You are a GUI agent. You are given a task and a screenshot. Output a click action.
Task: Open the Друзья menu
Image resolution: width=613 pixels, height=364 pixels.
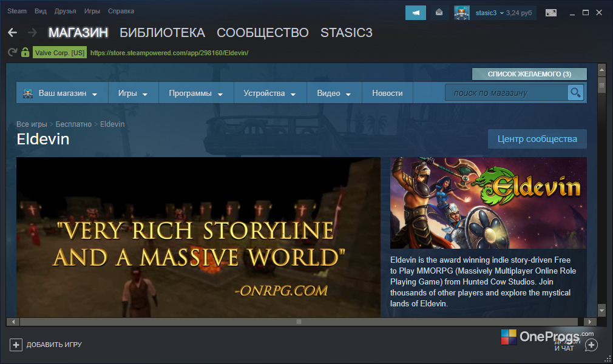[66, 11]
